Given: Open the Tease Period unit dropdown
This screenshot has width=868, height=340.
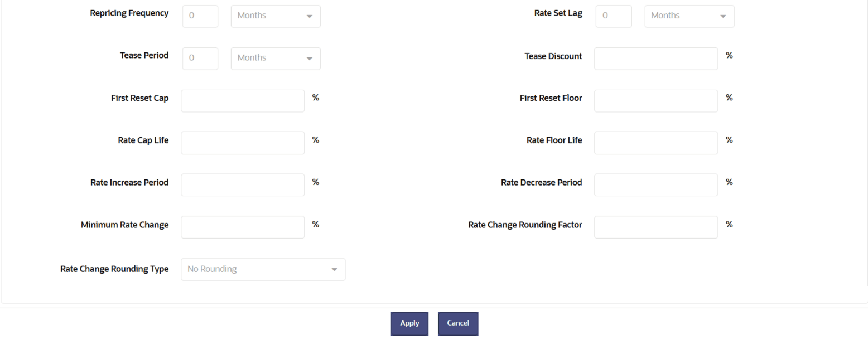Looking at the screenshot, I should click(x=275, y=58).
